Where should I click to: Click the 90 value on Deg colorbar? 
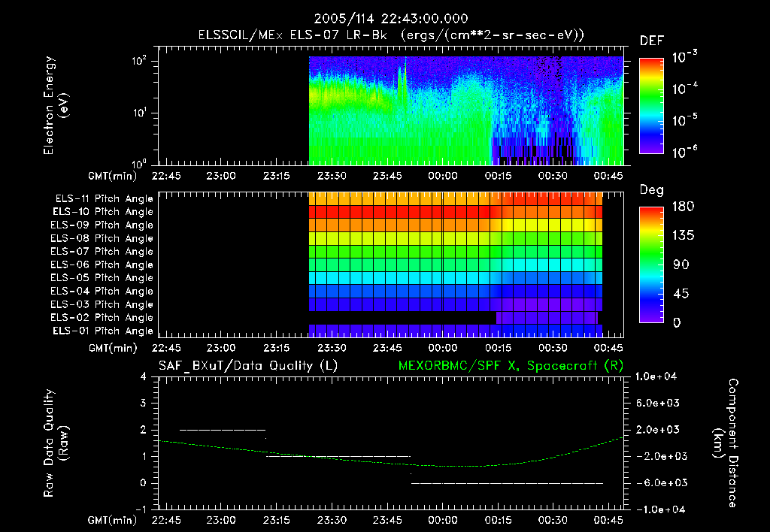coord(681,265)
